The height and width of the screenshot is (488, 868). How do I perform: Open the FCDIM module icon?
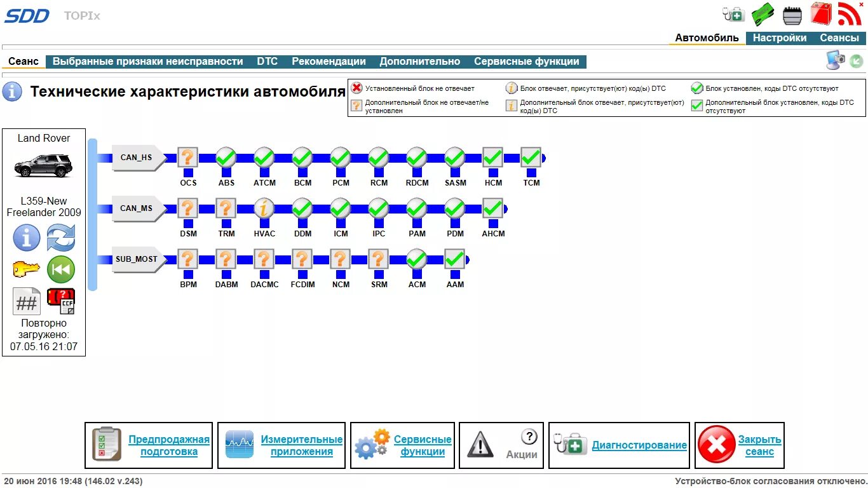302,259
